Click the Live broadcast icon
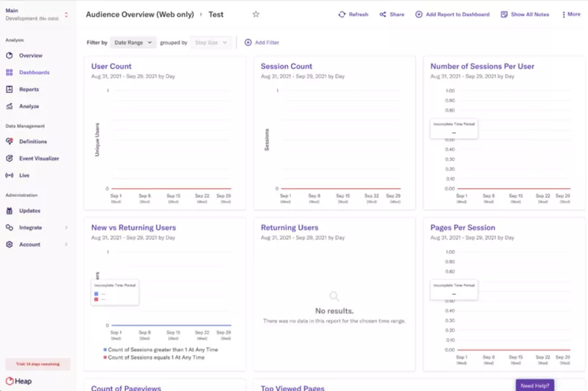 [10, 176]
